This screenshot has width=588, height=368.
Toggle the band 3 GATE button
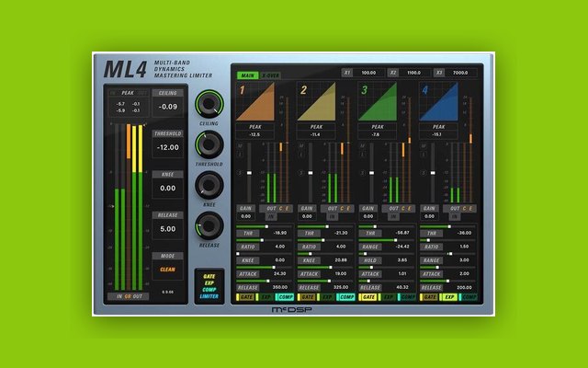pos(367,297)
